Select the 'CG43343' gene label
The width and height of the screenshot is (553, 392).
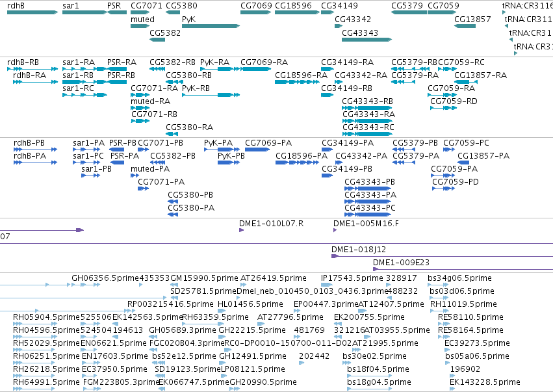pos(360,33)
